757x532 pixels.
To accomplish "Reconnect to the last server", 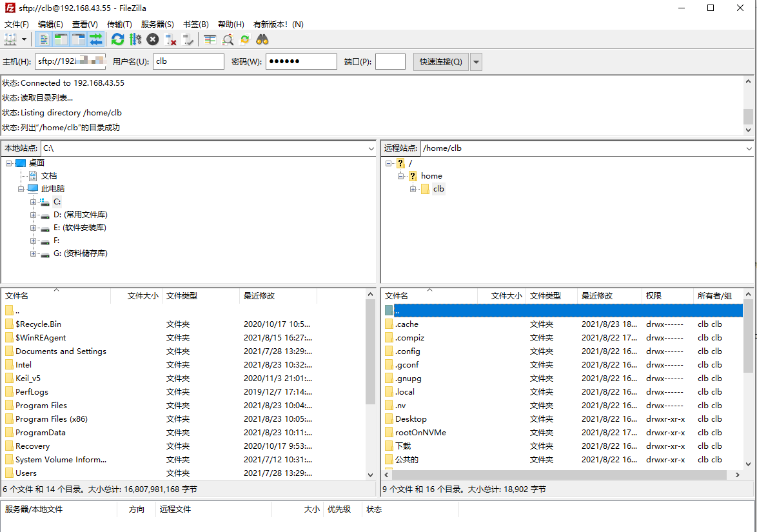I will [188, 39].
